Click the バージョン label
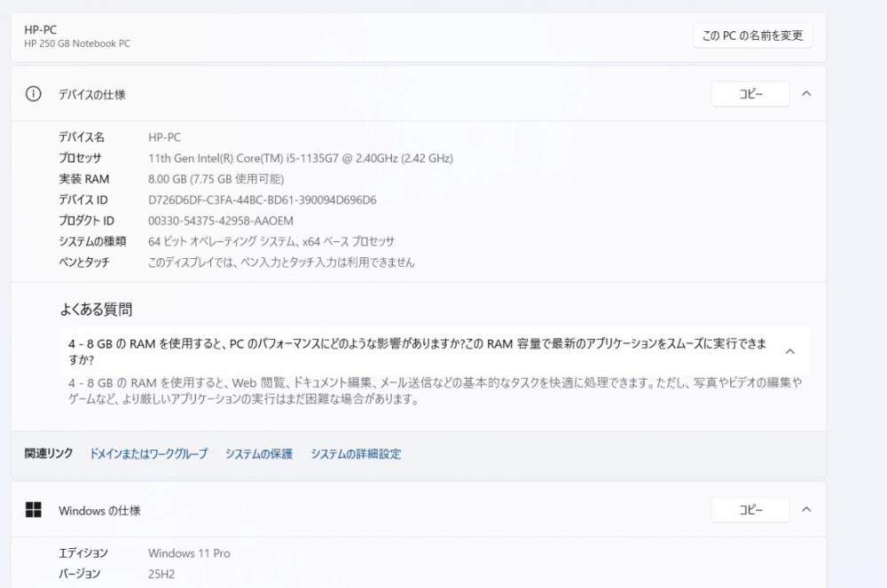 point(80,574)
